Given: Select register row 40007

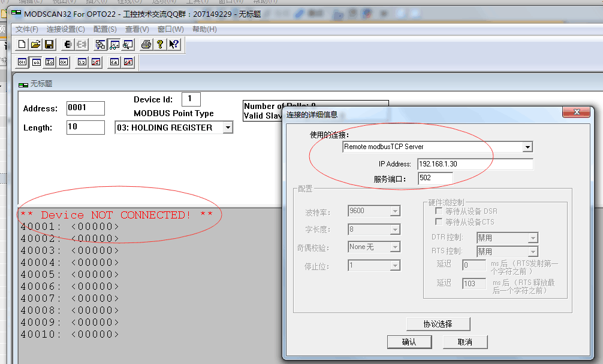Looking at the screenshot, I should [70, 298].
